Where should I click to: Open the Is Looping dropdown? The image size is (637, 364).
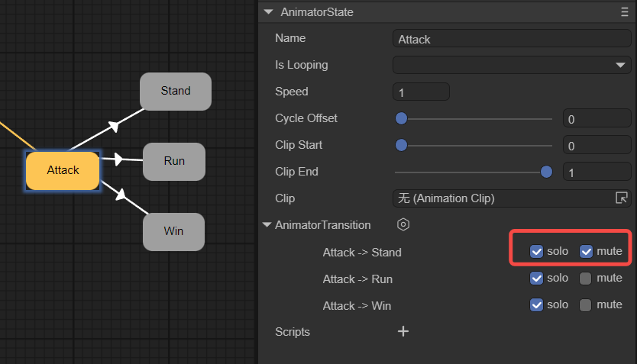[x=512, y=66]
